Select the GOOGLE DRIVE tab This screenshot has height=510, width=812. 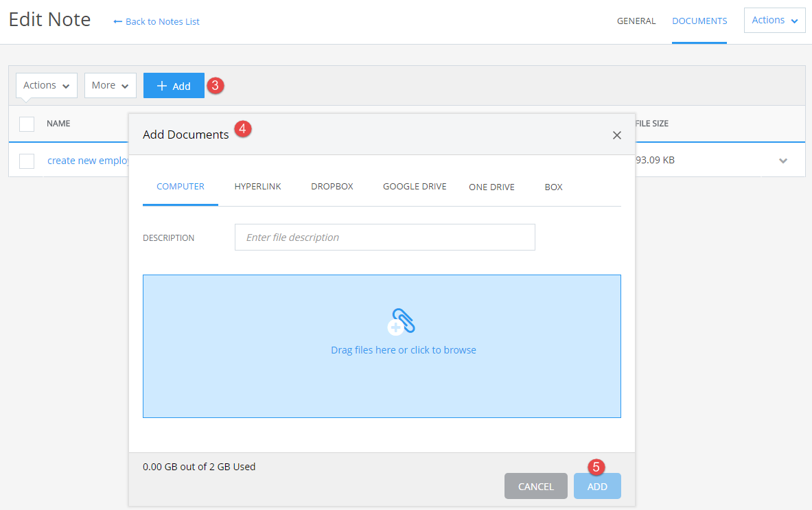[415, 187]
